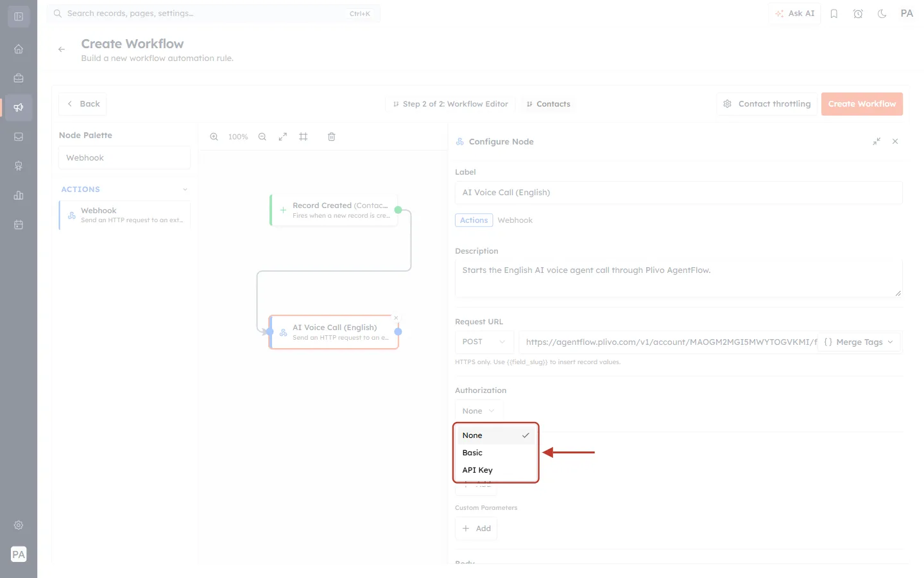Remove the AI Voice Call node

tap(396, 318)
